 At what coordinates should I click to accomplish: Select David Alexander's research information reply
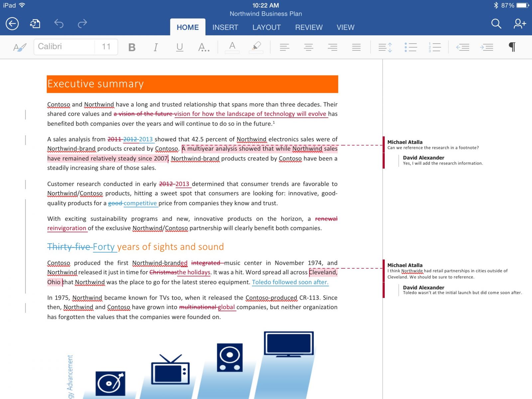[x=443, y=160]
